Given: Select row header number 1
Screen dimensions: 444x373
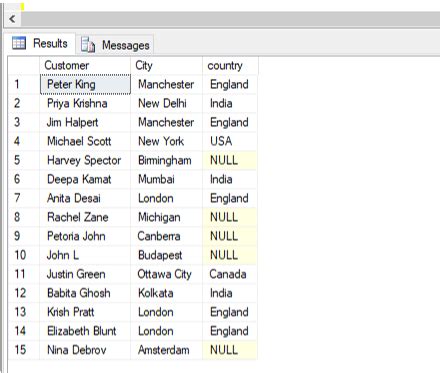Looking at the screenshot, I should tap(24, 84).
